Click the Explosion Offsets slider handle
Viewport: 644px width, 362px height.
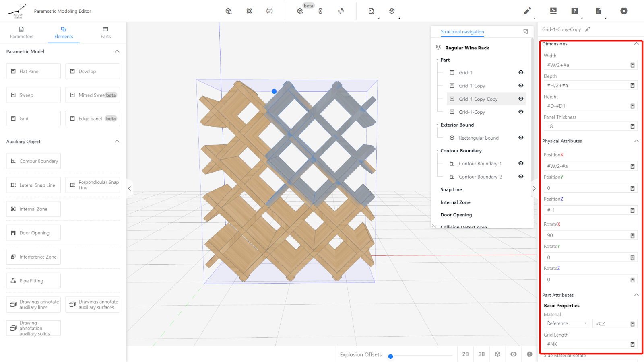click(390, 356)
